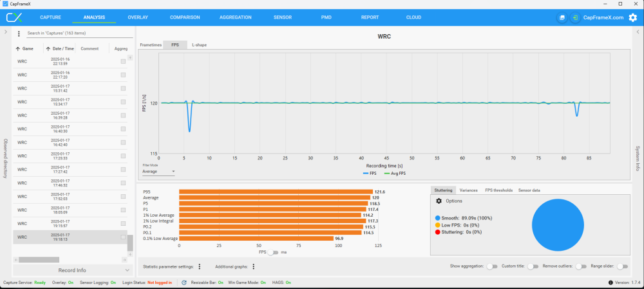Click the capture search input field

[77, 33]
